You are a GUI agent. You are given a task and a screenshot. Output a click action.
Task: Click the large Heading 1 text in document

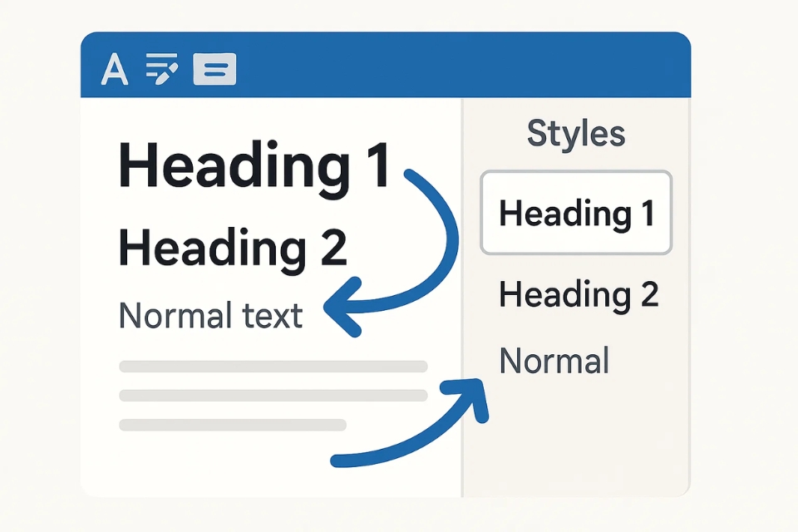pyautogui.click(x=254, y=165)
